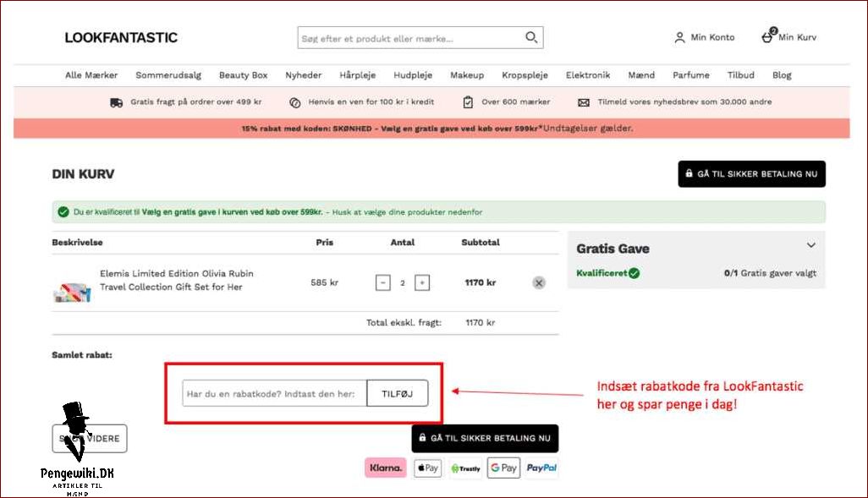Click the delivery truck icon
Image resolution: width=868 pixels, height=498 pixels.
[x=116, y=102]
